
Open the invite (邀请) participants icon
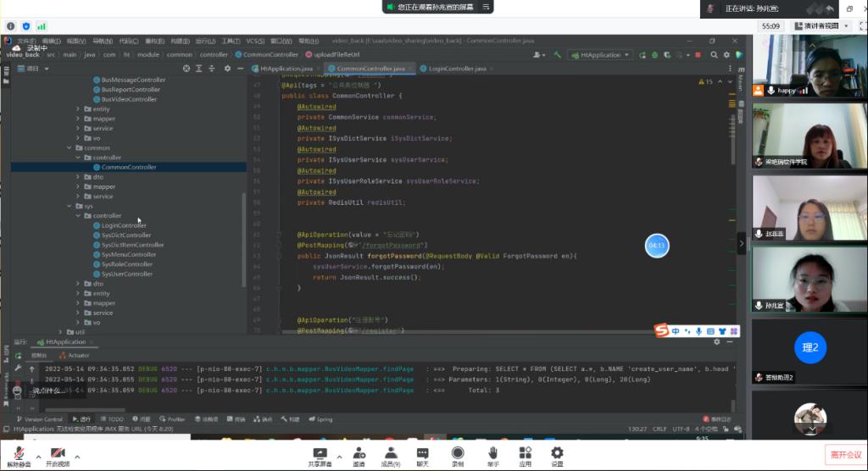pos(359,453)
